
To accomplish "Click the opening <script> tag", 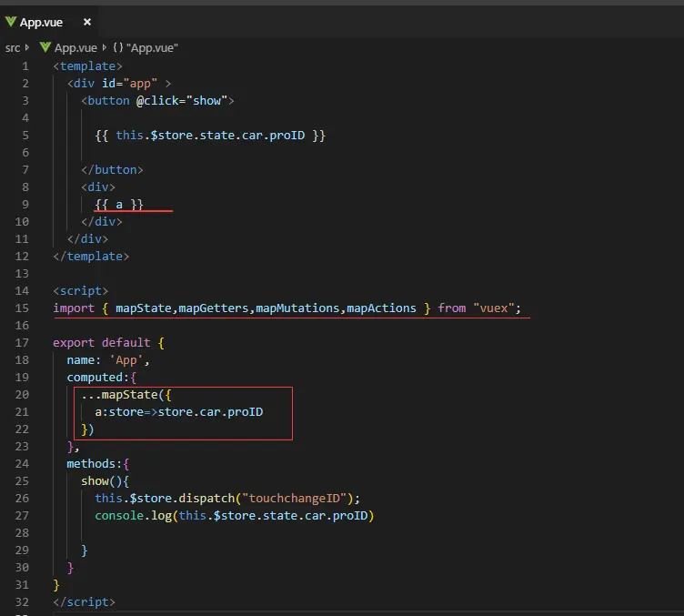I will pyautogui.click(x=81, y=290).
